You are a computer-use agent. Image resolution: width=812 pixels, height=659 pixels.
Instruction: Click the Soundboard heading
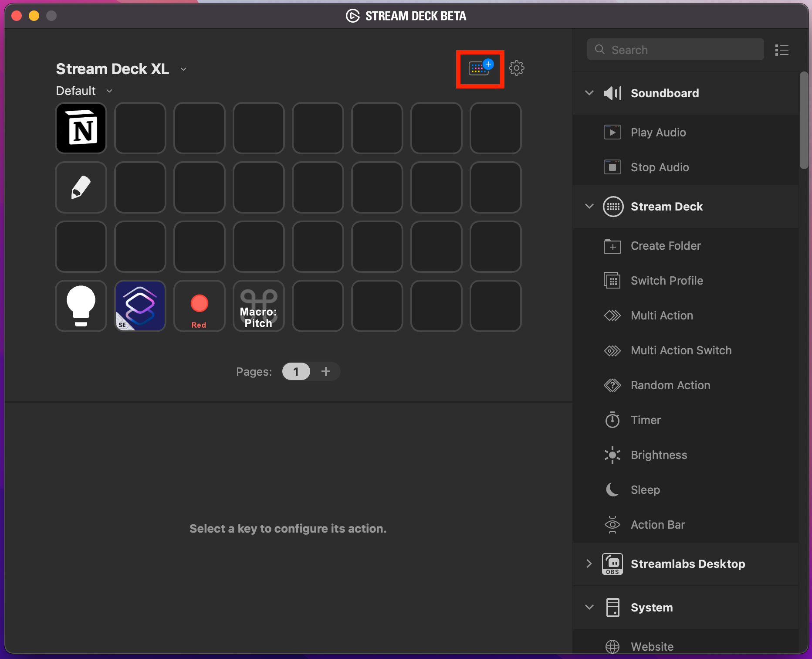coord(665,93)
